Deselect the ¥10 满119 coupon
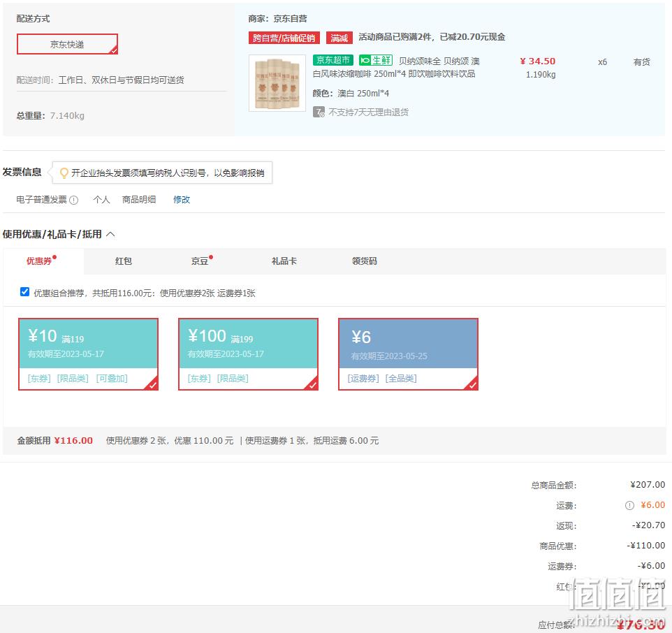This screenshot has height=633, width=672. [88, 354]
